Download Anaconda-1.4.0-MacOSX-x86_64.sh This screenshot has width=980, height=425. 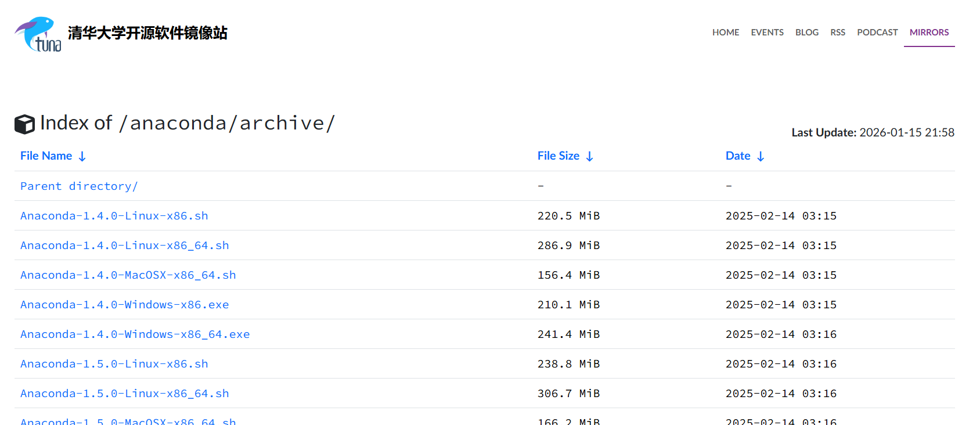coord(128,275)
